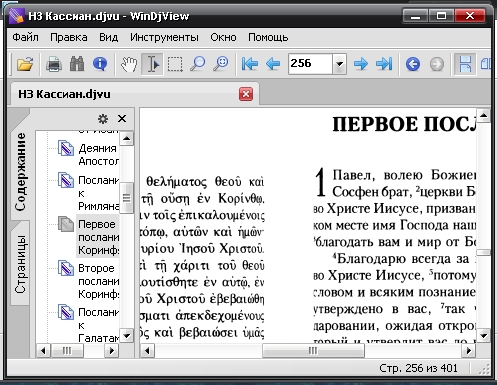Select the text selection tool

pos(152,64)
